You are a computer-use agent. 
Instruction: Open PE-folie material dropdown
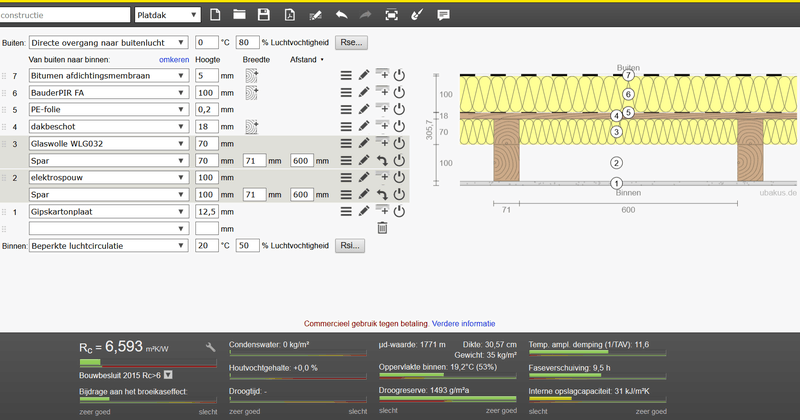tap(108, 109)
